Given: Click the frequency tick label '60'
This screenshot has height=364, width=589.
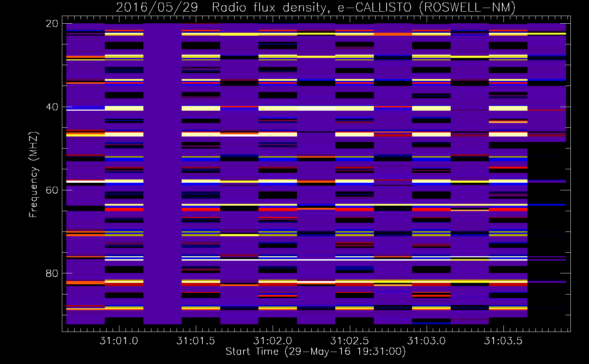Looking at the screenshot, I should point(52,190).
